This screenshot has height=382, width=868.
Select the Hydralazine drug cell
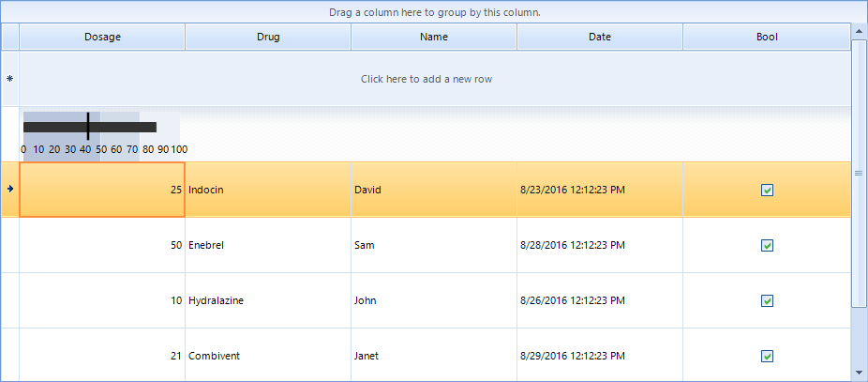[268, 301]
